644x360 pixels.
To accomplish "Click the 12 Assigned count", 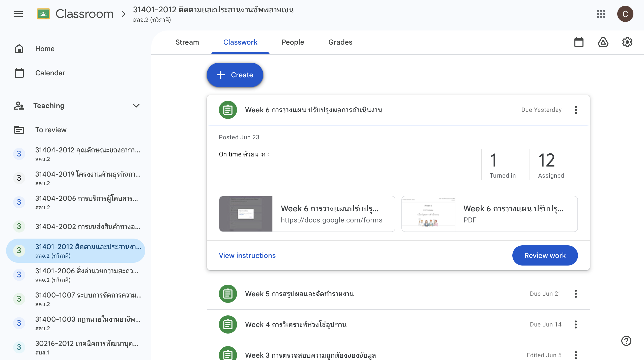I will click(551, 165).
